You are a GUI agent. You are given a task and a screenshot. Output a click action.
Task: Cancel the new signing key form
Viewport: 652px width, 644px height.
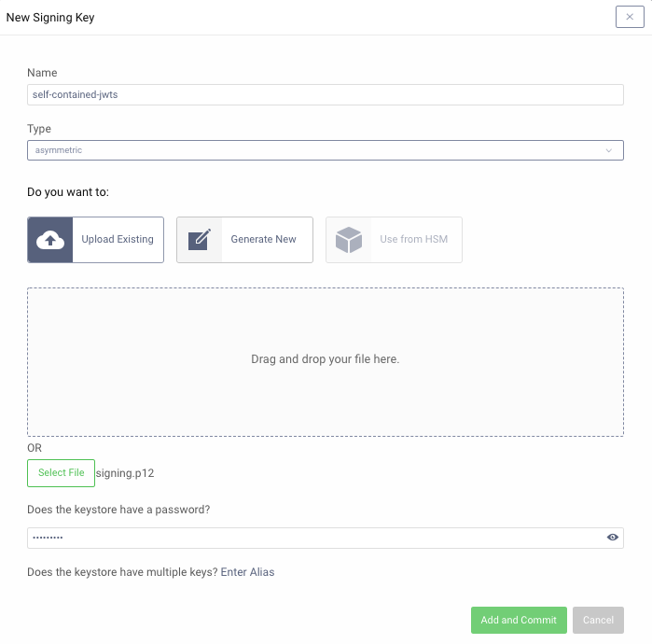[598, 620]
